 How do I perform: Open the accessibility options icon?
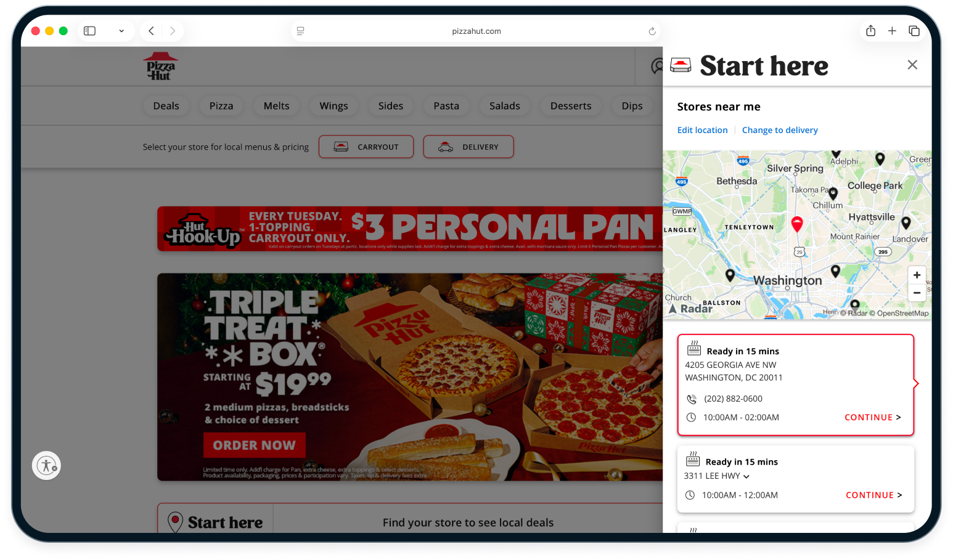coord(46,465)
